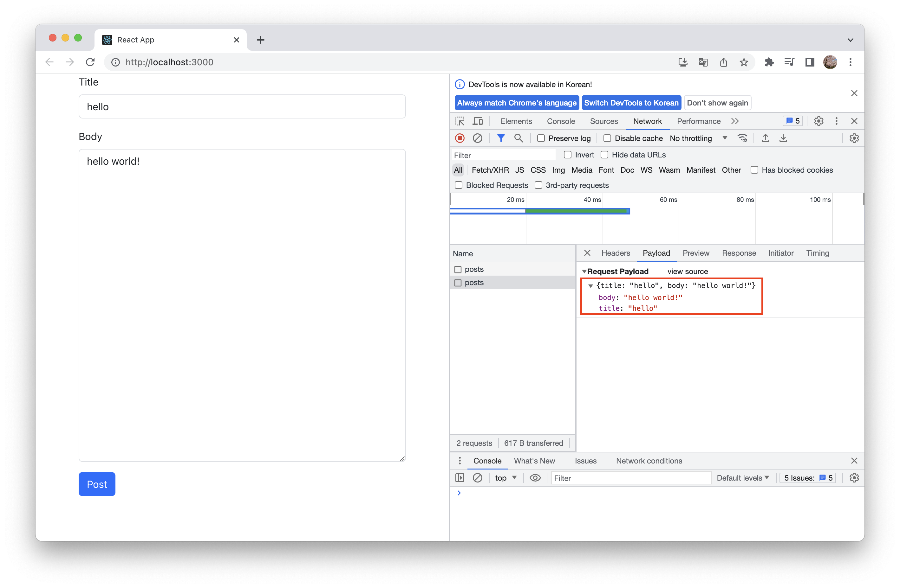Clear the network requests log
The width and height of the screenshot is (900, 588).
478,138
